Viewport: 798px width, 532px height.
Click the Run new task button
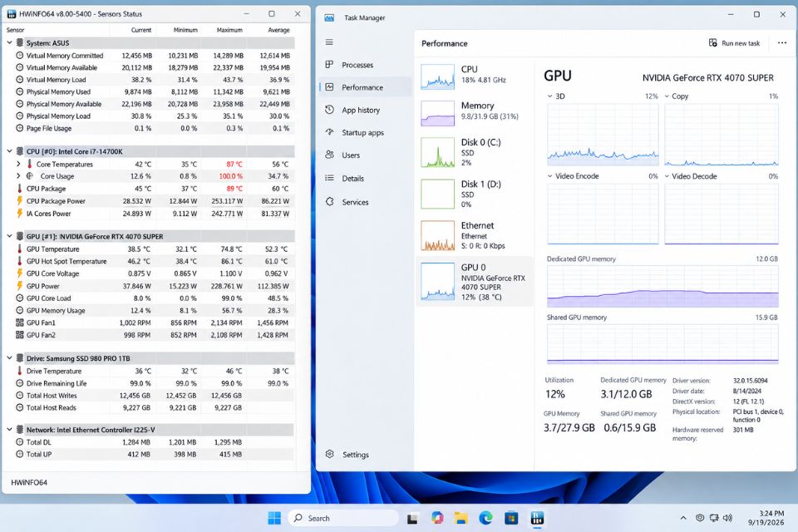tap(734, 43)
